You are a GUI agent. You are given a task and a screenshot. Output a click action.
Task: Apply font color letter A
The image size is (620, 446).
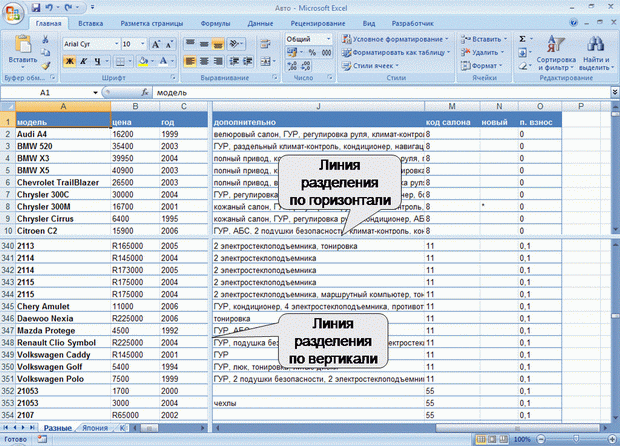click(163, 61)
